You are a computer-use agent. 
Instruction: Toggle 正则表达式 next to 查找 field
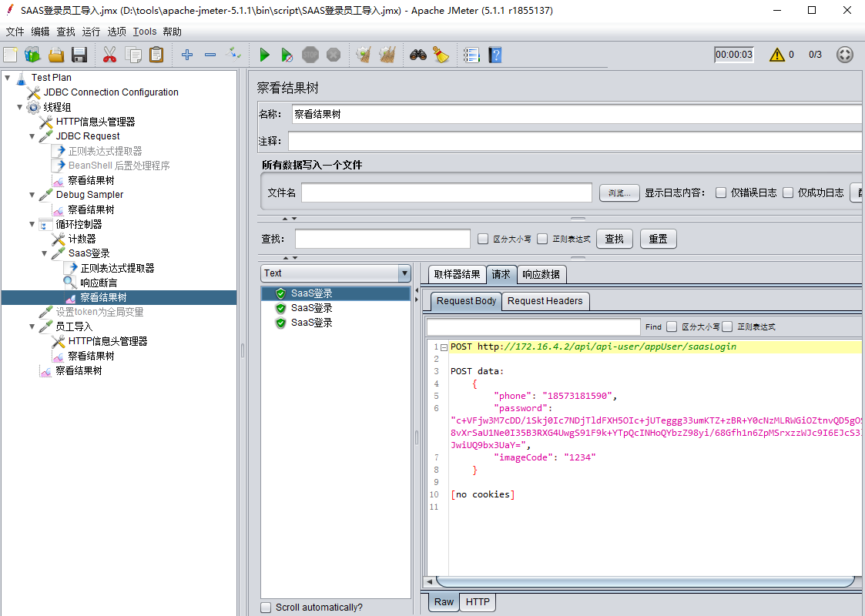click(542, 239)
